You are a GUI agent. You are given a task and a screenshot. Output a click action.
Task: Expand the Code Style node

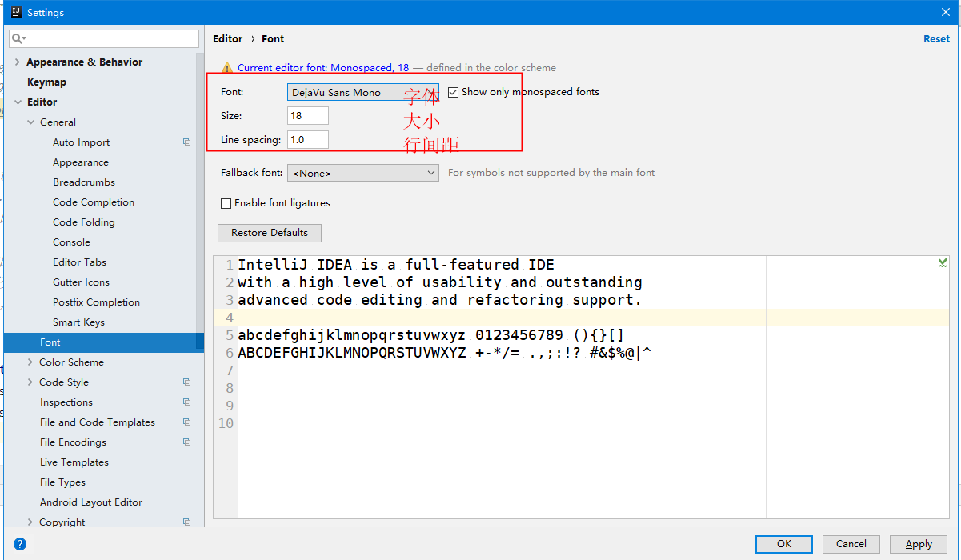(x=30, y=382)
